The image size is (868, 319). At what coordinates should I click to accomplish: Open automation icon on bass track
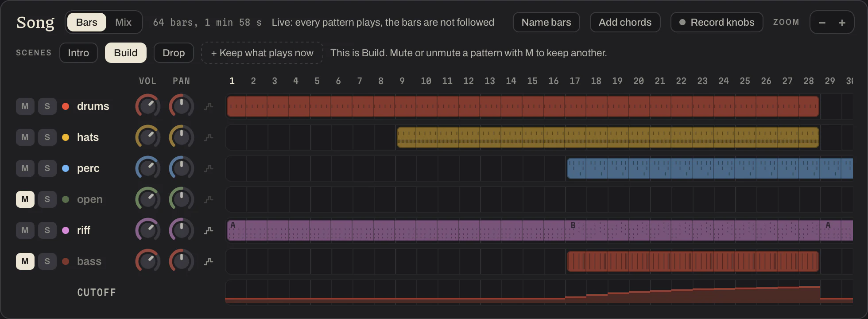coord(209,261)
